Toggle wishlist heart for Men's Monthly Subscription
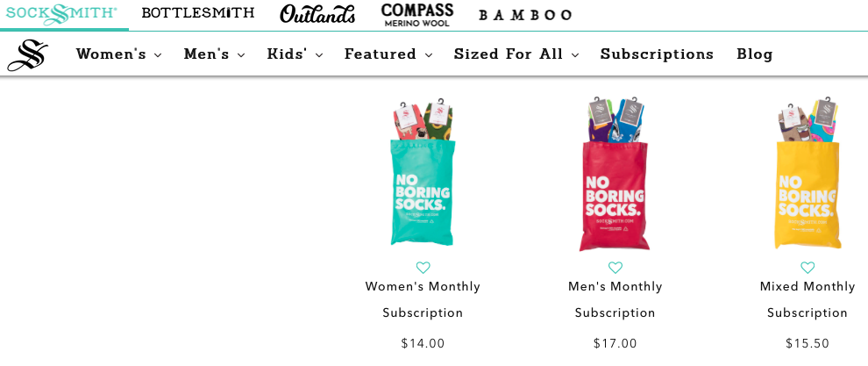 click(615, 268)
